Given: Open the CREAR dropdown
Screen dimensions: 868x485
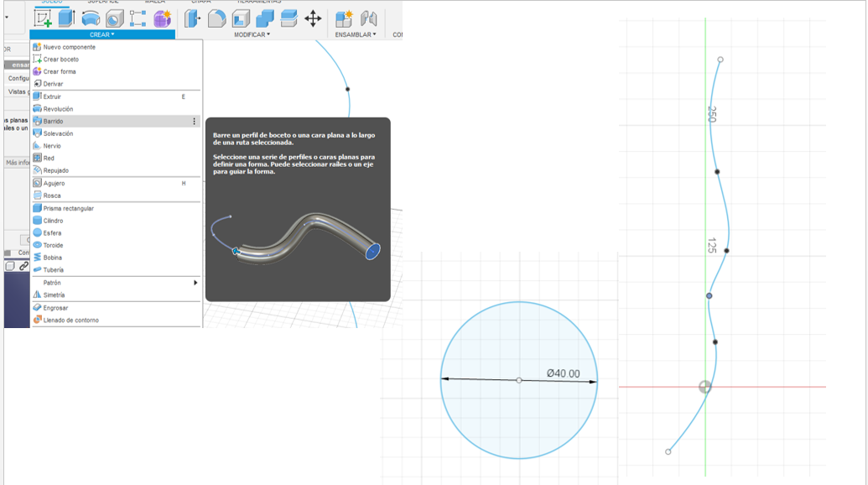Looking at the screenshot, I should [x=102, y=34].
